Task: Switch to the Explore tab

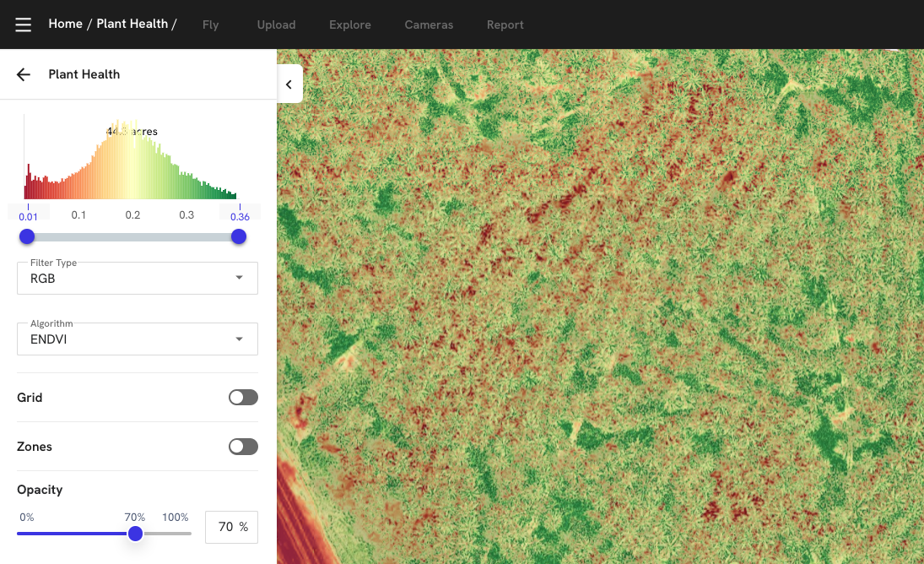Action: click(350, 24)
